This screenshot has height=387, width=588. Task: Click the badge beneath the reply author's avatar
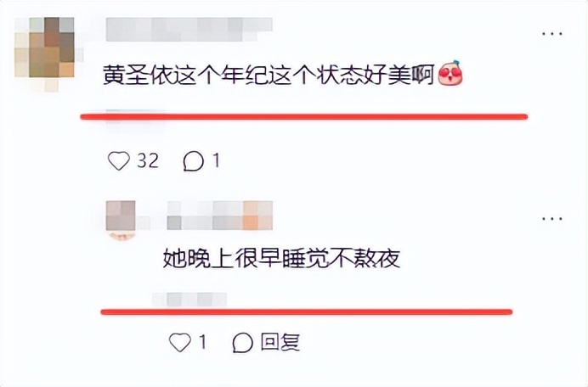(122, 236)
